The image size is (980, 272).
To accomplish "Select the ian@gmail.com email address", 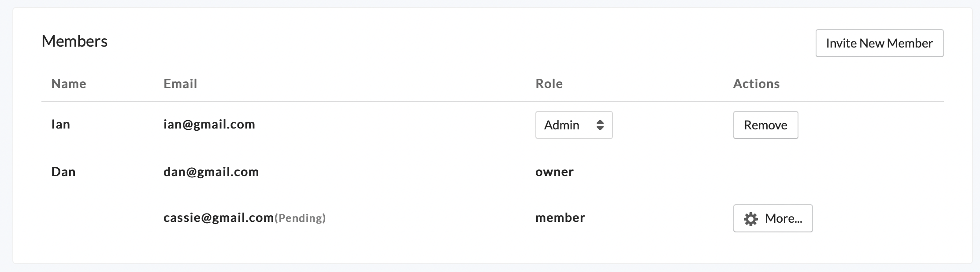I will click(209, 125).
